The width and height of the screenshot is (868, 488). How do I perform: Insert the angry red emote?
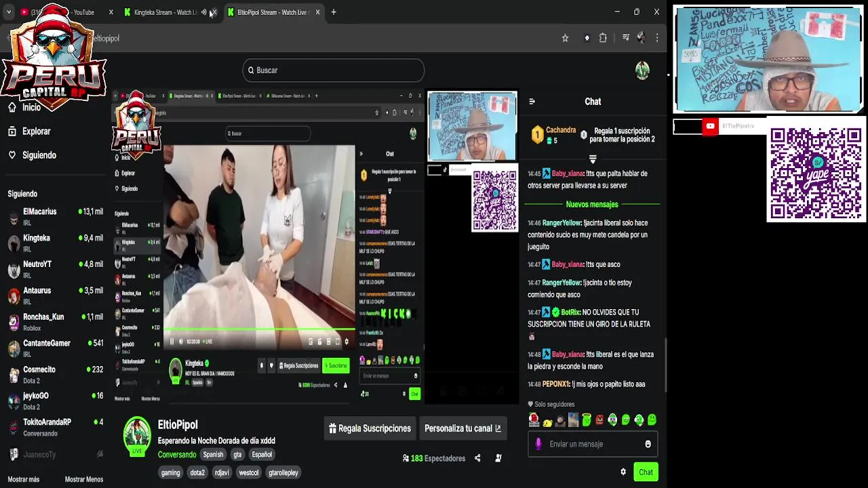click(599, 420)
